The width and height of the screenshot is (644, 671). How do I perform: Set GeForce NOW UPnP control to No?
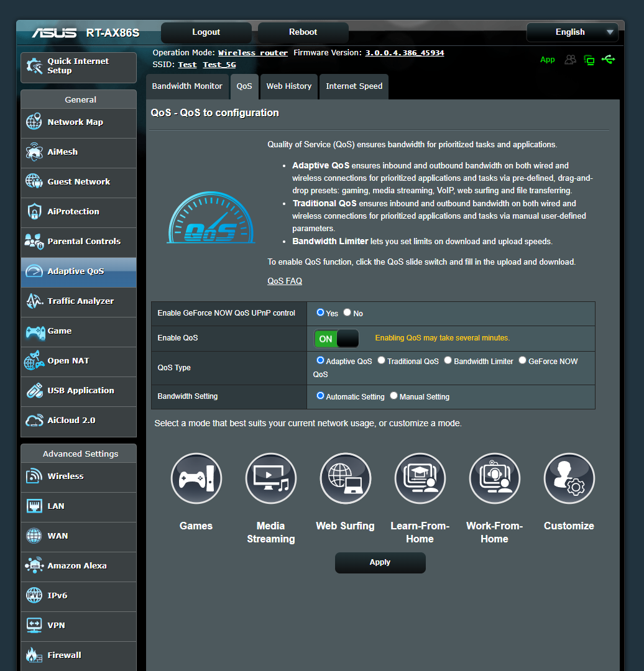(x=347, y=313)
